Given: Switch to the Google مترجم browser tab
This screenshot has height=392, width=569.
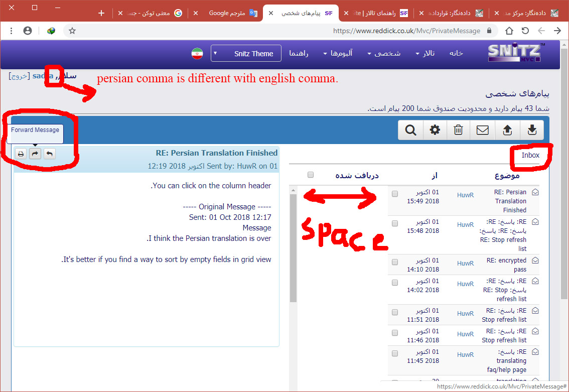Looking at the screenshot, I should [x=228, y=13].
